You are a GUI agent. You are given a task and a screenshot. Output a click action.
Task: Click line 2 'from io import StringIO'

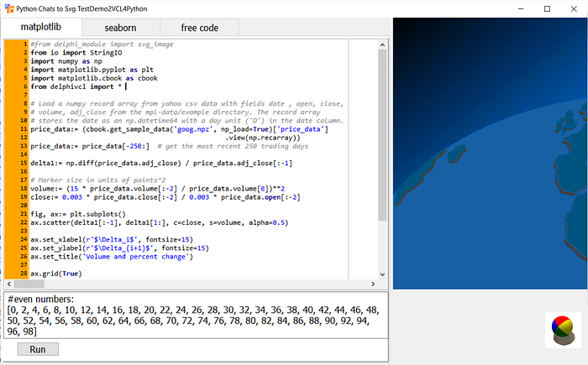(x=76, y=53)
